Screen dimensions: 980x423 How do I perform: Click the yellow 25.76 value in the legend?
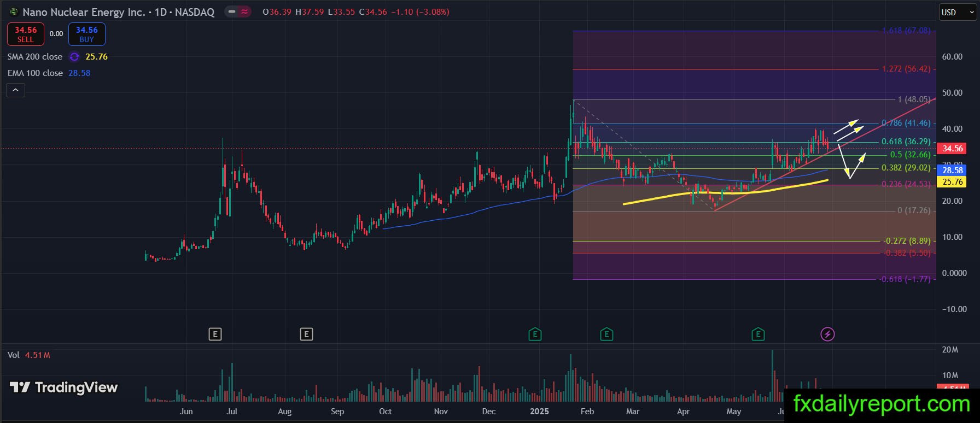point(96,57)
